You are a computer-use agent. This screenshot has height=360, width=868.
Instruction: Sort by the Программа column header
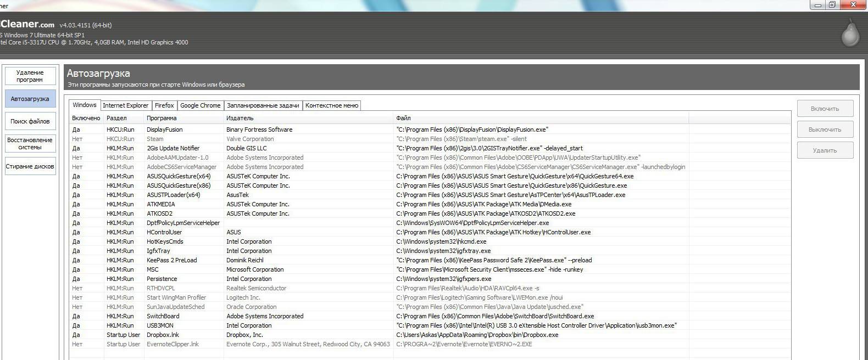point(162,118)
